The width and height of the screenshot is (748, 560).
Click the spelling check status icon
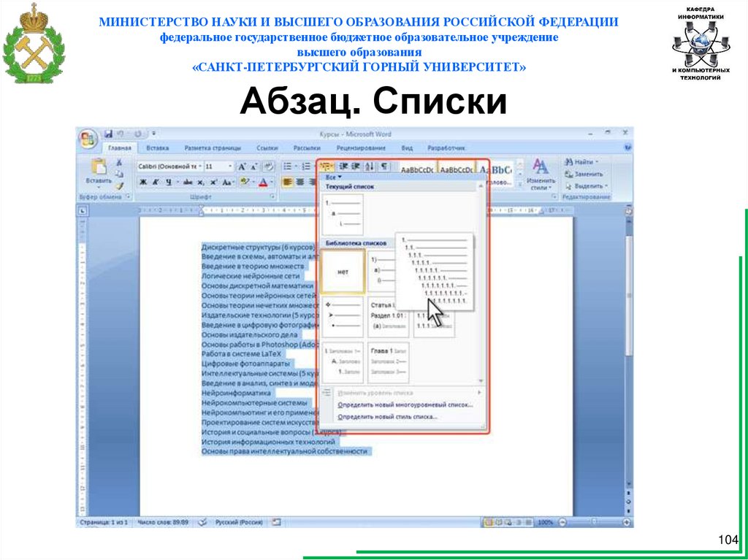[x=202, y=522]
